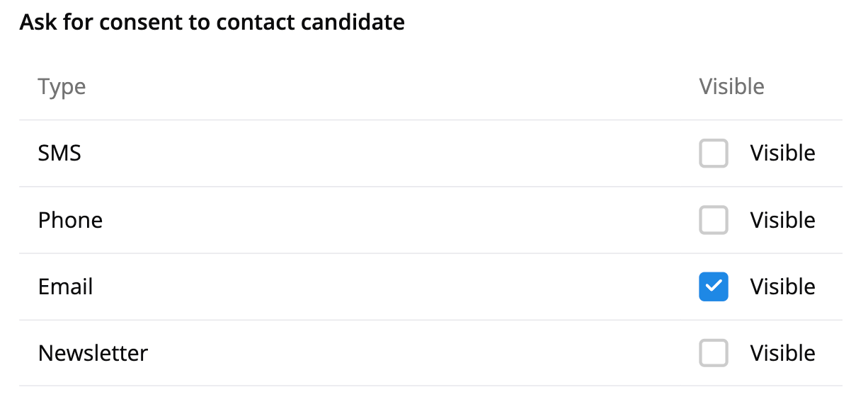
Task: Tick the Phone Visible checkbox
Action: [x=713, y=220]
